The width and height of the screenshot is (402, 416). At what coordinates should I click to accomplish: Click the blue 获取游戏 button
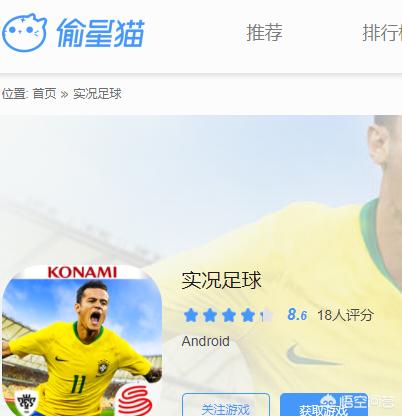point(324,405)
